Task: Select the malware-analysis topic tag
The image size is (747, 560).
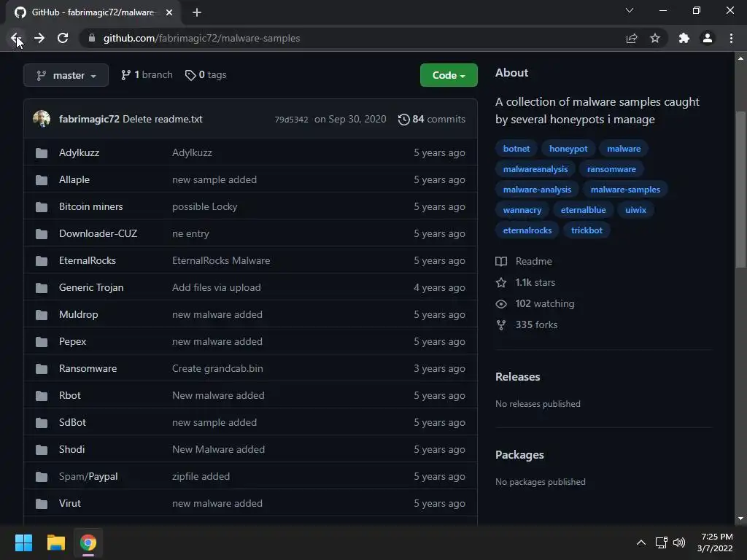Action: click(x=537, y=190)
